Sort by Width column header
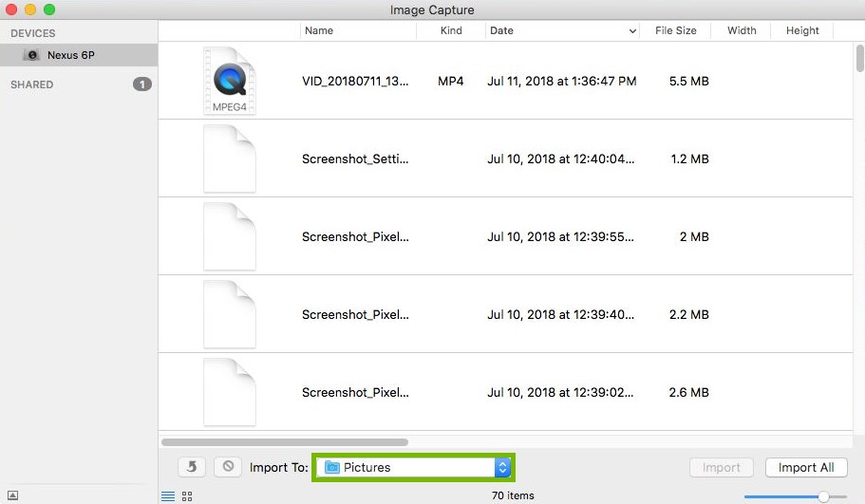 (741, 31)
